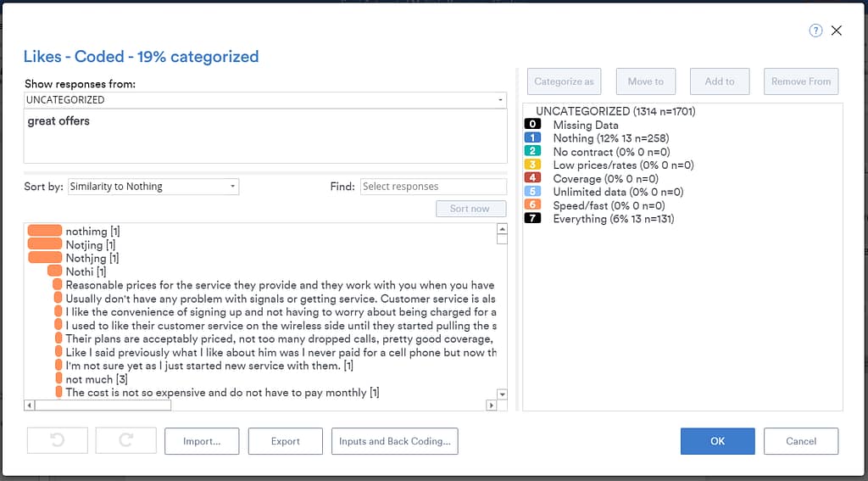
Task: Click the help question mark icon
Action: [x=815, y=31]
